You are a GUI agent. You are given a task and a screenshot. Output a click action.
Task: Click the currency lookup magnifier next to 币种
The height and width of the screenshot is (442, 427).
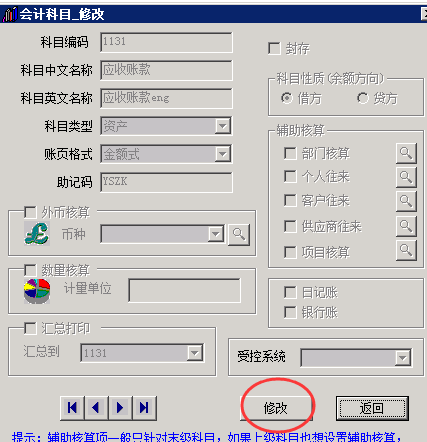pos(239,234)
